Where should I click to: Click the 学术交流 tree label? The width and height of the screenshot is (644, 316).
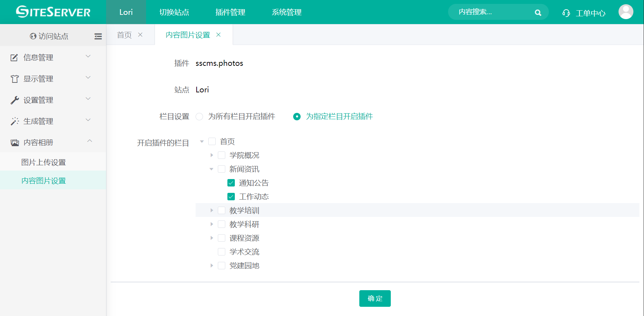click(244, 252)
